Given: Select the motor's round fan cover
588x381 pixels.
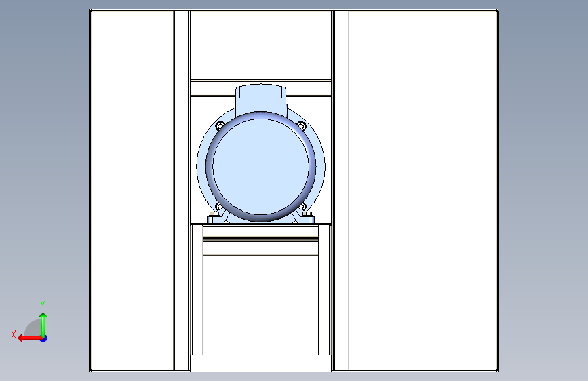Looking at the screenshot, I should [x=261, y=167].
